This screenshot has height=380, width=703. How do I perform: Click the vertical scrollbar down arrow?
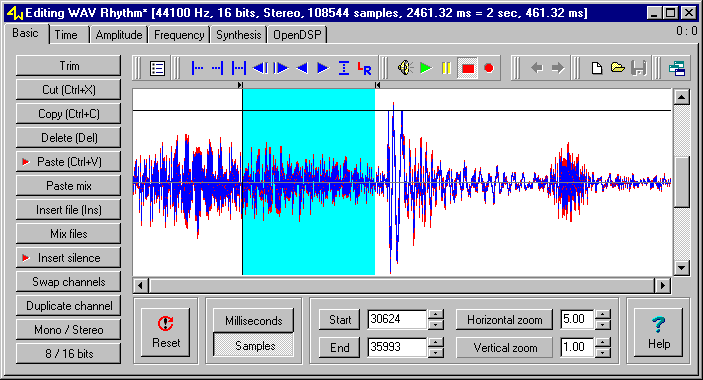click(681, 268)
